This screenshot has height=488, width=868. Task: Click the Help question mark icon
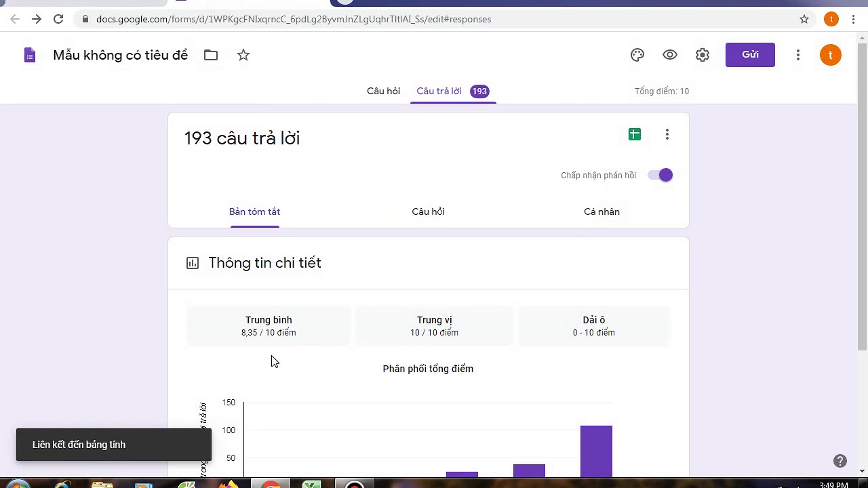coord(840,461)
